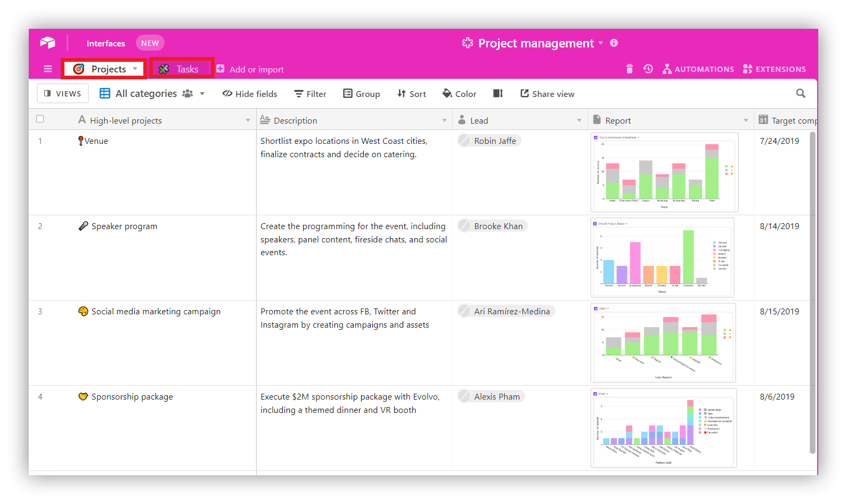
Task: Click the row height icon
Action: pos(498,93)
